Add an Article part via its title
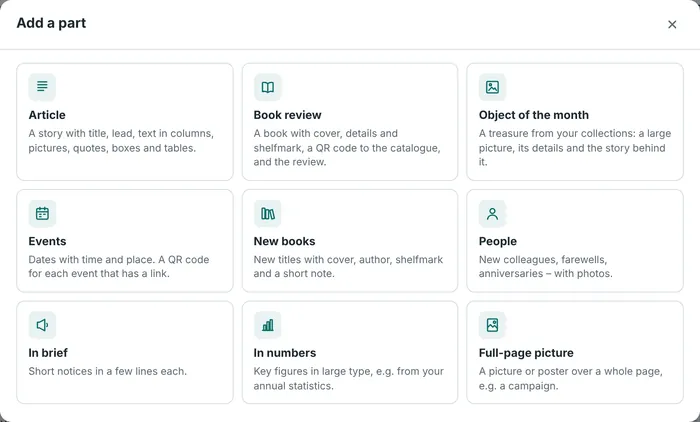Viewport: 700px width, 422px height. tap(47, 115)
